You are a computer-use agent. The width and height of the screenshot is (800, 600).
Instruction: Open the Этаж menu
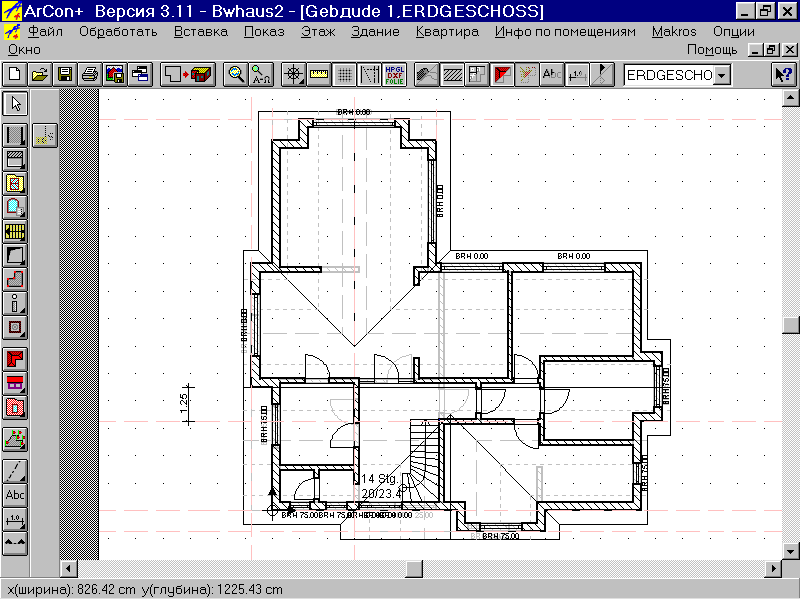click(x=318, y=31)
